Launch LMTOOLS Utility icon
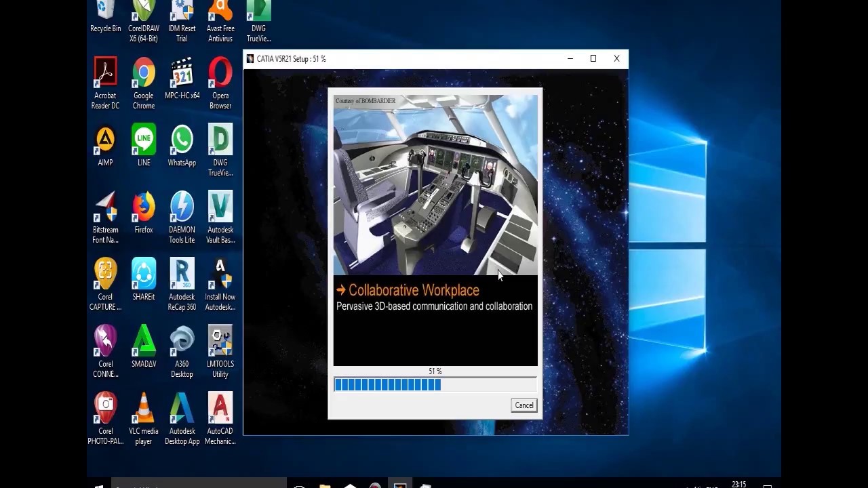 pyautogui.click(x=220, y=352)
